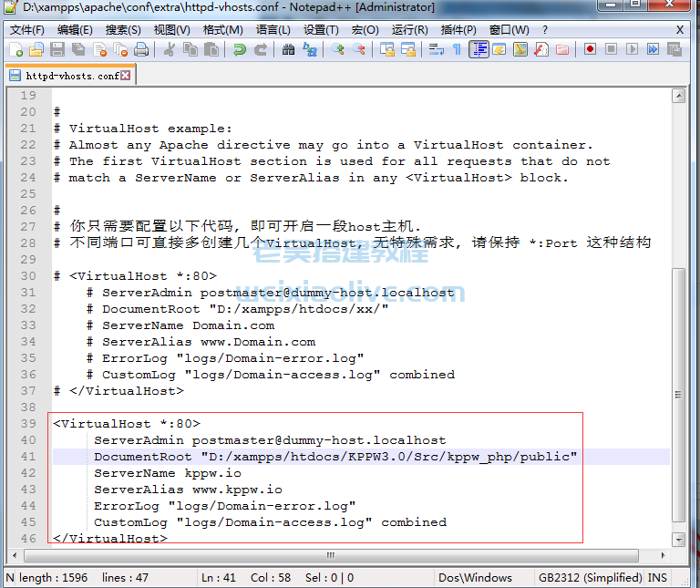Stop macro recording square icon

(x=611, y=48)
